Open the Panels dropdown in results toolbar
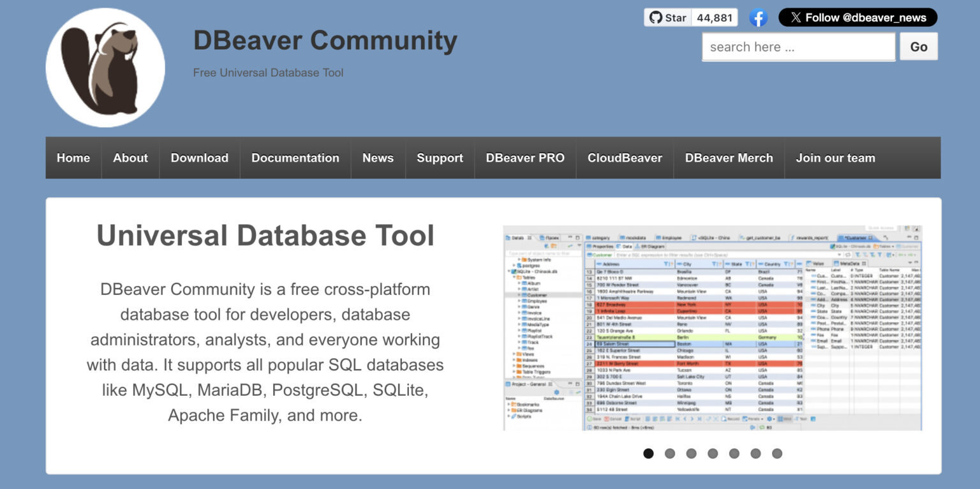The image size is (980, 489). click(x=754, y=419)
